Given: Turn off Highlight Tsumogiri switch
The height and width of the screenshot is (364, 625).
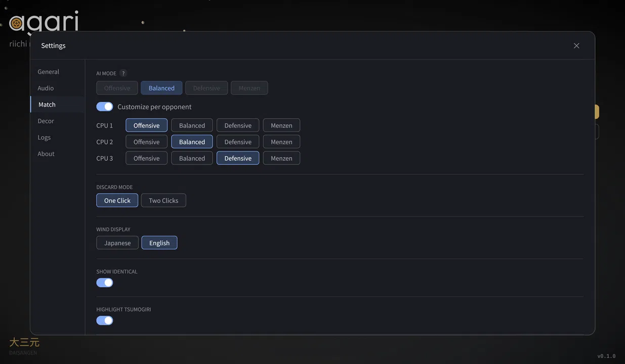Looking at the screenshot, I should 105,321.
